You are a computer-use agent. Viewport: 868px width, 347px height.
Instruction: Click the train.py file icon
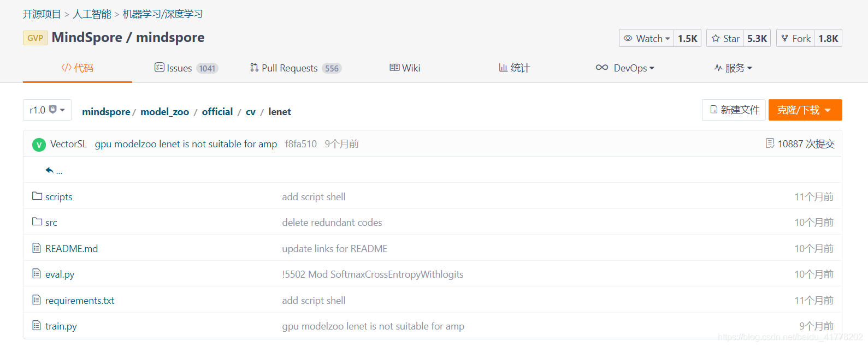tap(37, 325)
